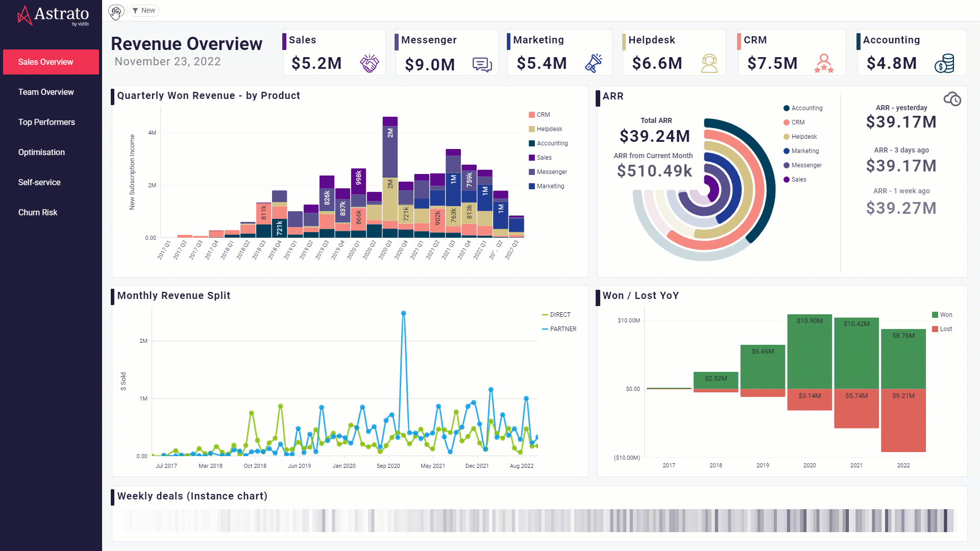Toggle the Lost legend entry
The width and height of the screenshot is (980, 551).
click(942, 329)
